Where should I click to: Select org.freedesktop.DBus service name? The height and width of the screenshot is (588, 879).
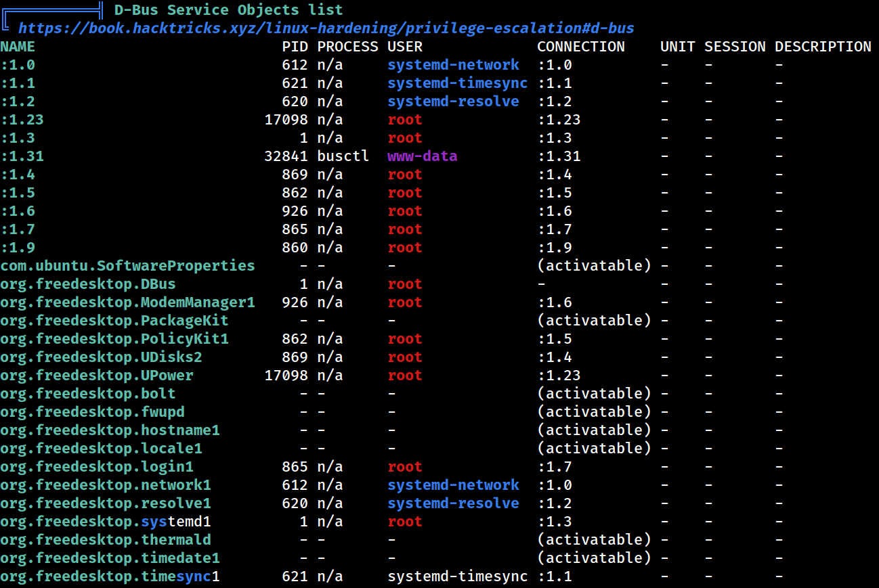[88, 284]
